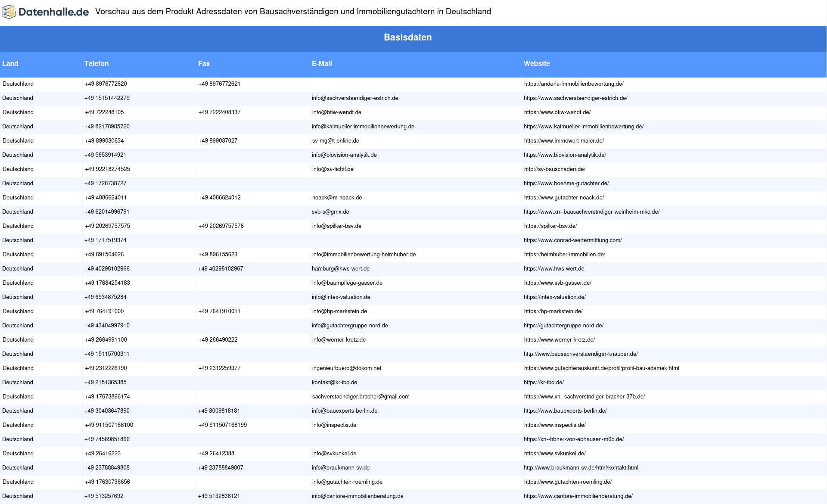Click email info@sachverstaendiger-estrich.de
The width and height of the screenshot is (827, 504).
tap(355, 98)
